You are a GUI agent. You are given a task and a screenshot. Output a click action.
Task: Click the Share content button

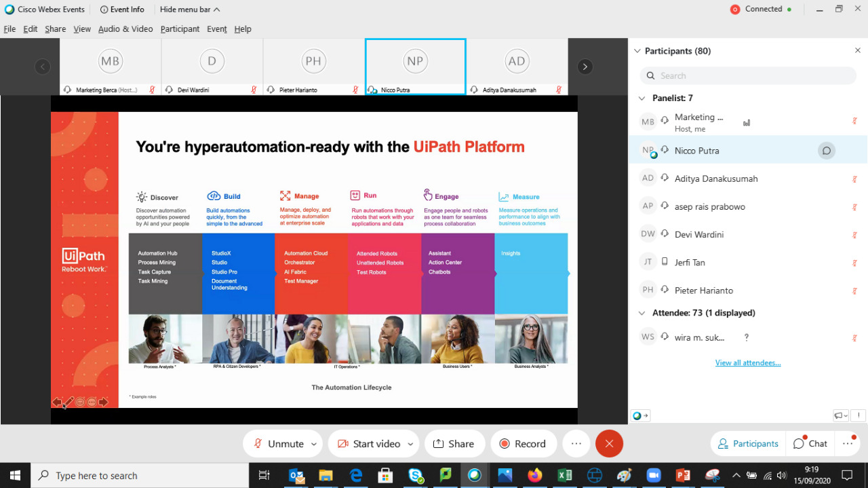[x=454, y=444]
